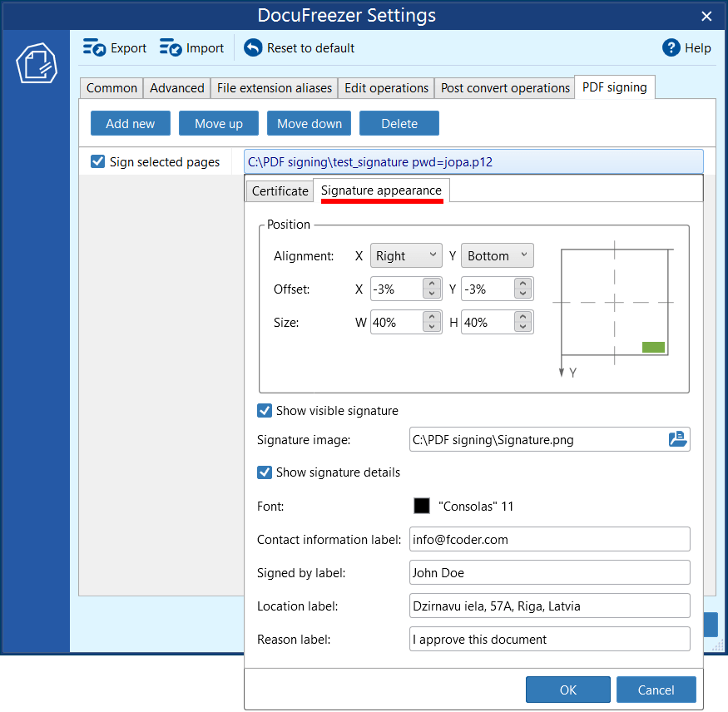728x712 pixels.
Task: Click Reset to default text
Action: [x=310, y=47]
